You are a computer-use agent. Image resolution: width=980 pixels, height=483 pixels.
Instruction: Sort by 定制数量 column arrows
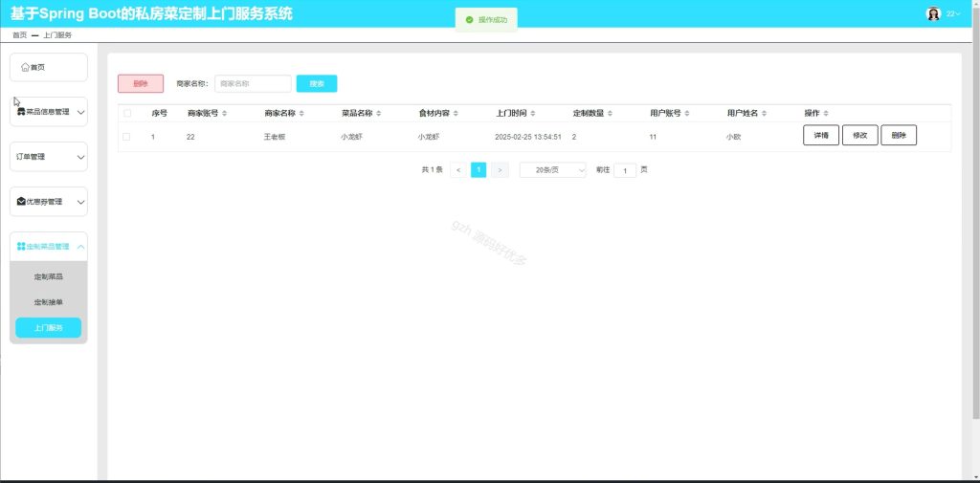pyautogui.click(x=610, y=113)
